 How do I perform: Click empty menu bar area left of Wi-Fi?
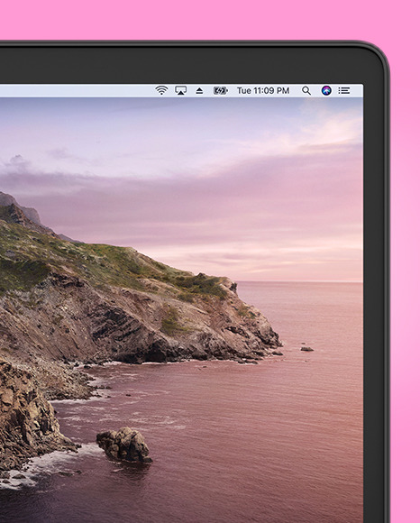point(77,91)
